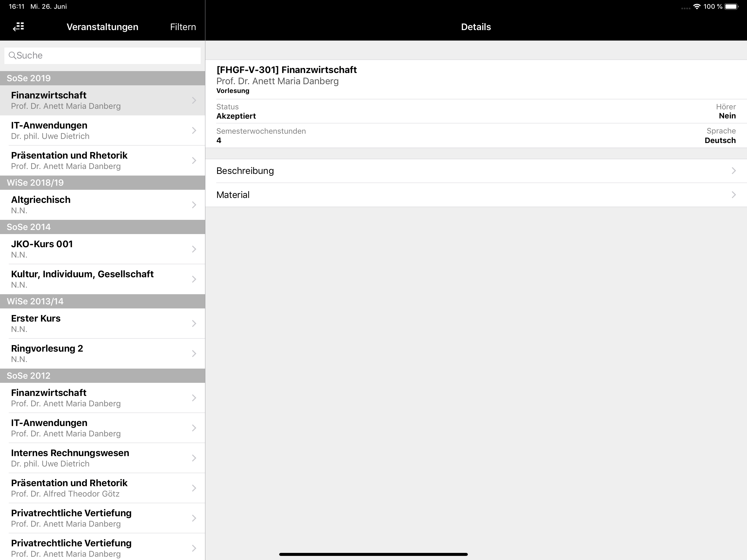Tap the Veranstaltungen title

(x=102, y=27)
